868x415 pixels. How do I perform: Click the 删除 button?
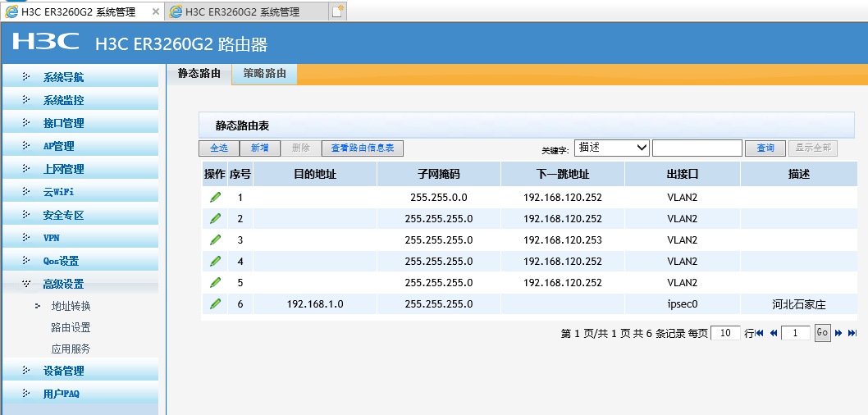tap(300, 148)
